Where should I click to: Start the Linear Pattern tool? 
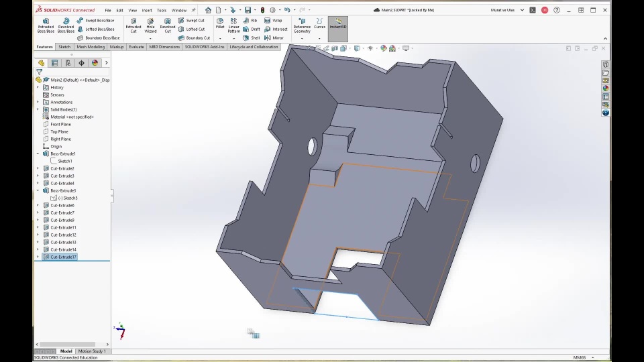(233, 25)
